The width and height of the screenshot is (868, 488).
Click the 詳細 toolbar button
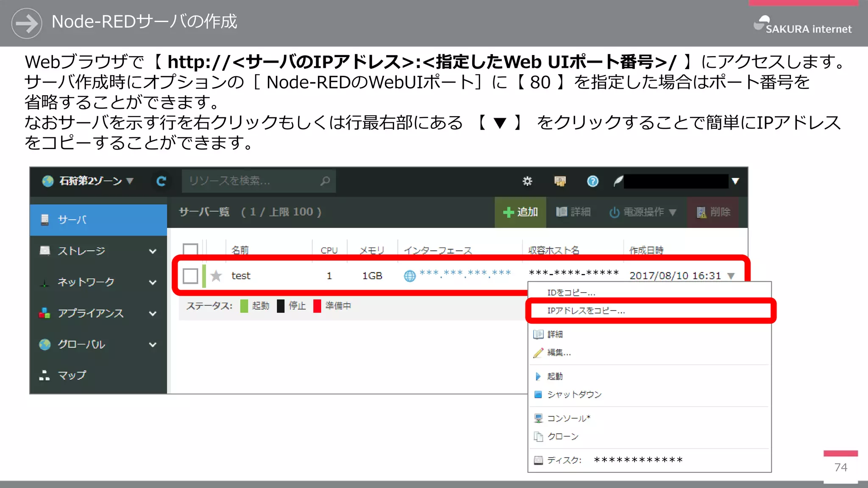573,212
